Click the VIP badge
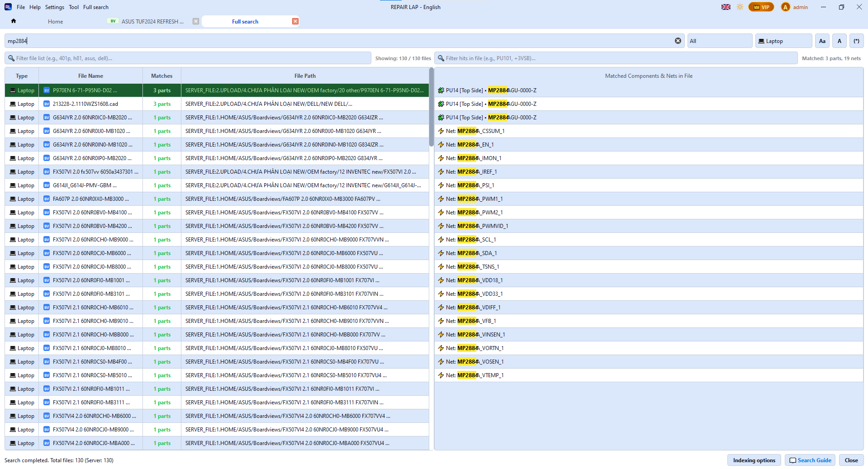Screen dimensions: 868x469 761,7
